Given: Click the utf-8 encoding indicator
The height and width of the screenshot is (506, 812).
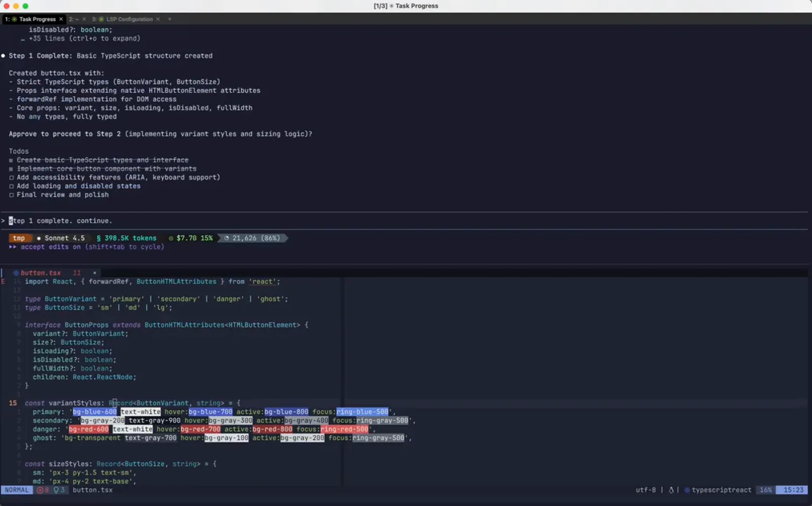Looking at the screenshot, I should pyautogui.click(x=646, y=490).
